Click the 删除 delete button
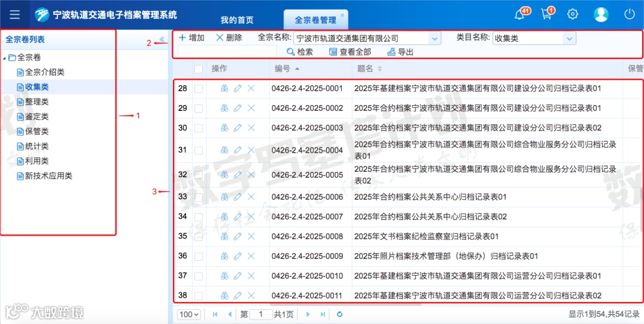Screen dimensions: 644x324 [229, 38]
